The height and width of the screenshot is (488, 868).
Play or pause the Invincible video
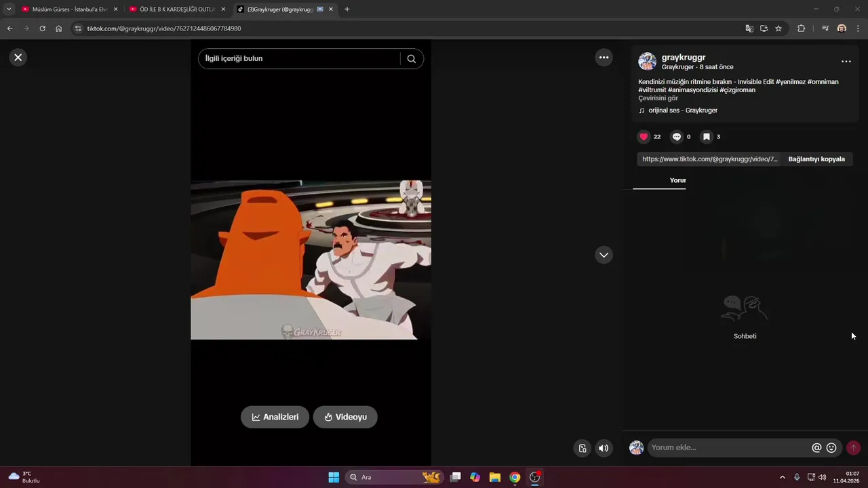pos(311,260)
